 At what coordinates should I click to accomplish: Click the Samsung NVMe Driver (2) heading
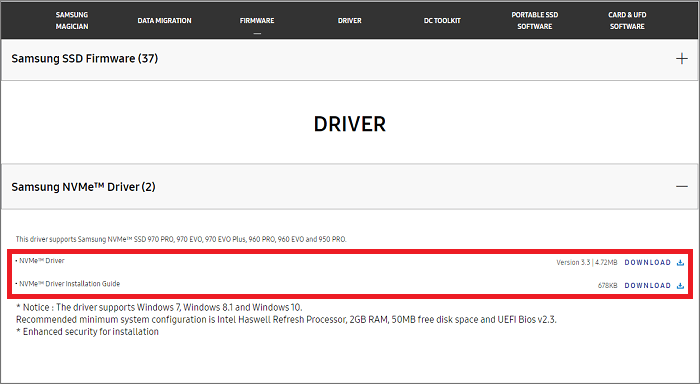click(x=83, y=187)
